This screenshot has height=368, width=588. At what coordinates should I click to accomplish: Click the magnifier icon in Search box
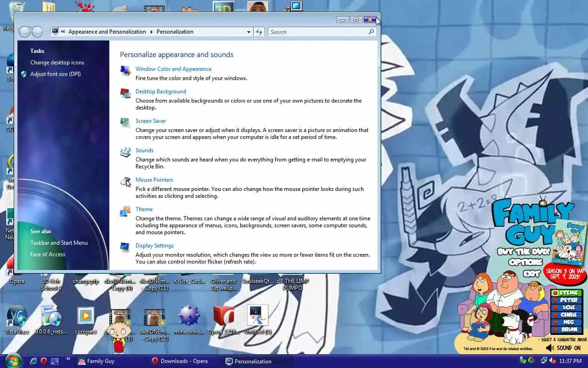[371, 32]
